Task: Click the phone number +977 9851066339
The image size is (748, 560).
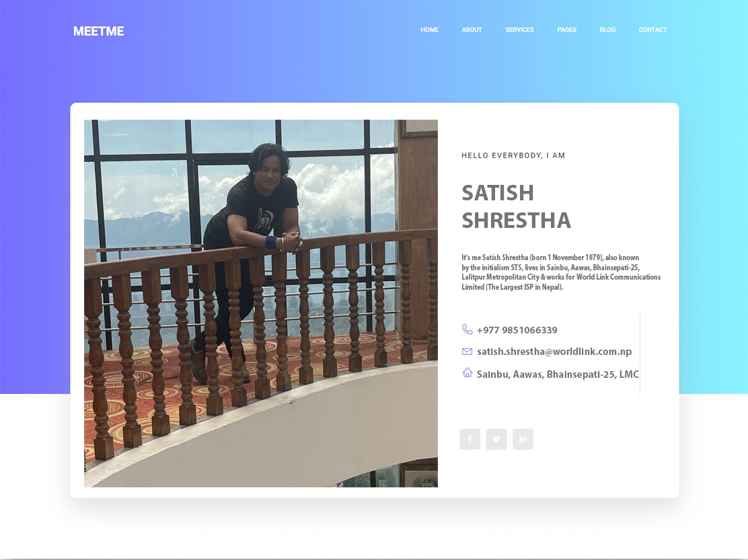Action: pyautogui.click(x=517, y=330)
